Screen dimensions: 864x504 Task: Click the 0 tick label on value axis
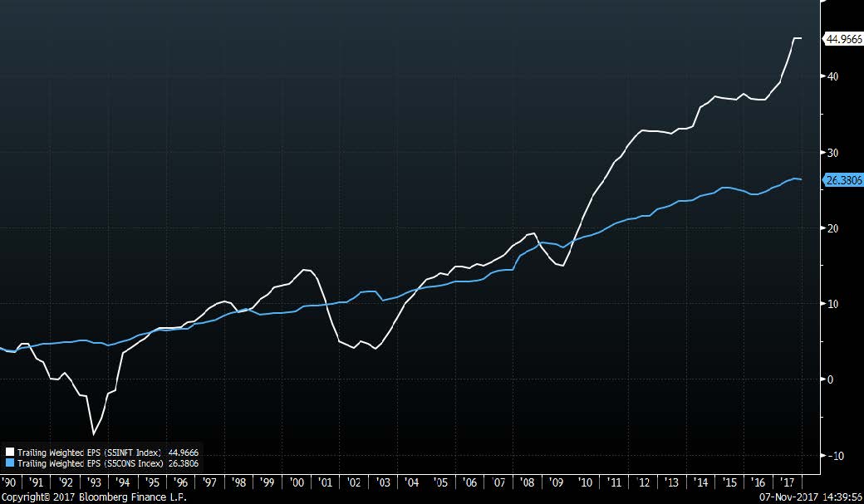831,379
